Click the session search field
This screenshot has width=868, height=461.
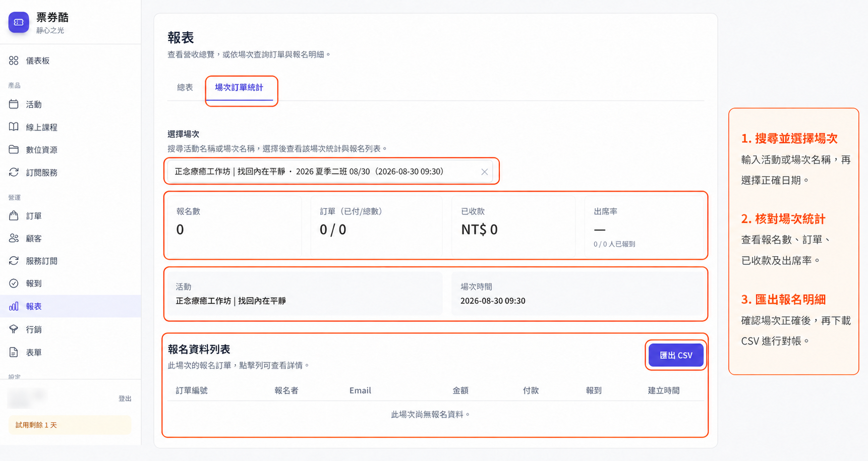click(330, 171)
